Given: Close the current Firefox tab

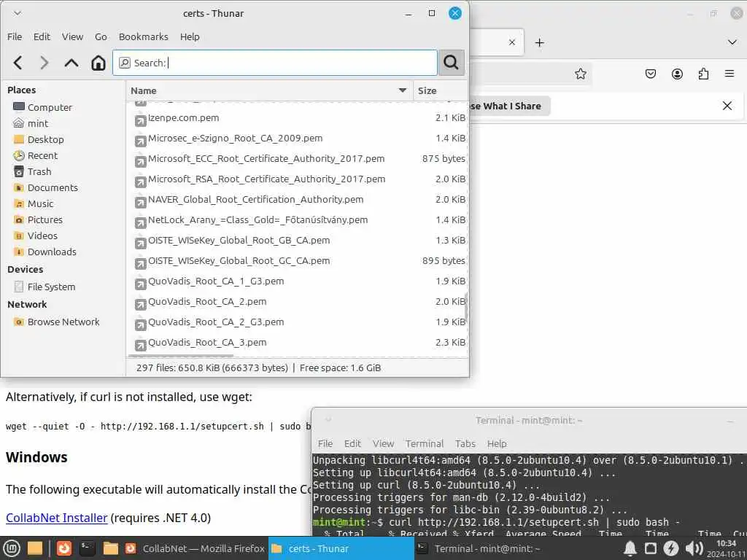Looking at the screenshot, I should pyautogui.click(x=512, y=42).
